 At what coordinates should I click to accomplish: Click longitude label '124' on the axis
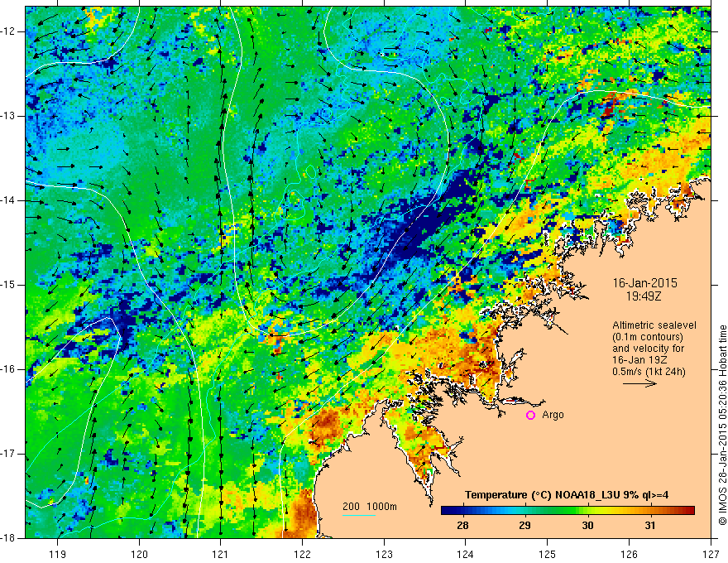[466, 554]
